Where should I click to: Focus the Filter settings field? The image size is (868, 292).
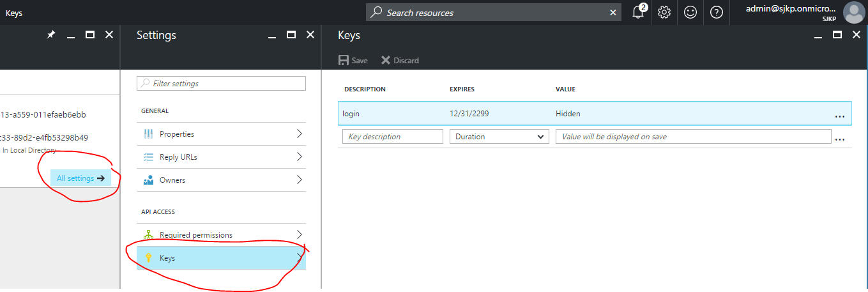tap(221, 84)
